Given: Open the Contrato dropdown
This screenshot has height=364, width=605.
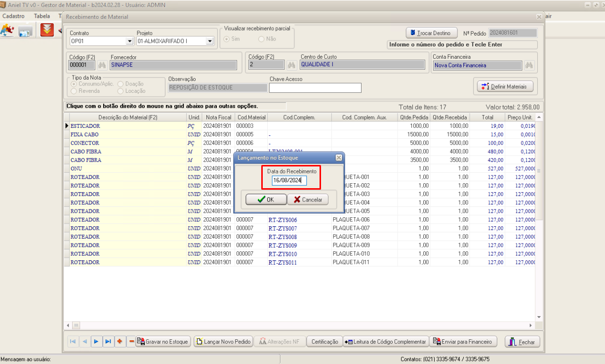Looking at the screenshot, I should coord(130,41).
